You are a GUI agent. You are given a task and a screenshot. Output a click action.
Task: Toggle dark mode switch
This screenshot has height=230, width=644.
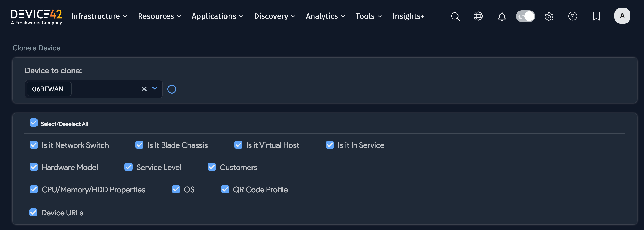(x=525, y=16)
